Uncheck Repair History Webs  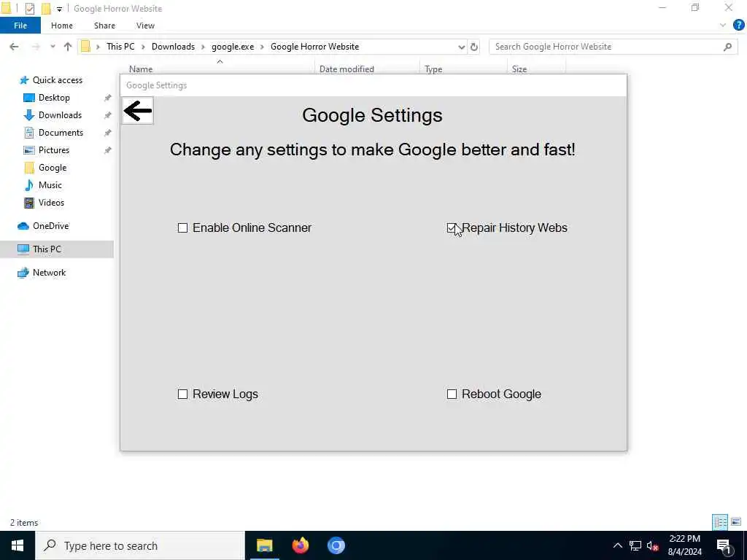[x=452, y=228]
